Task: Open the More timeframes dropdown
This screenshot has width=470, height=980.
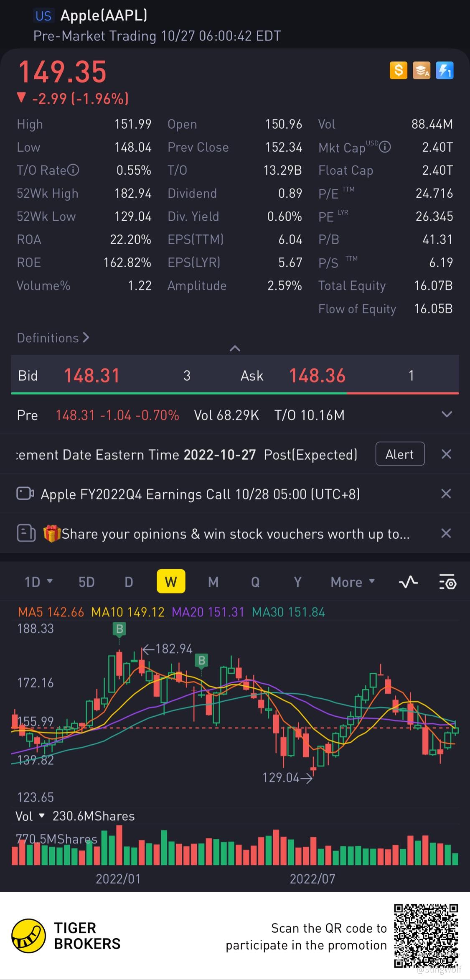Action: click(x=353, y=582)
